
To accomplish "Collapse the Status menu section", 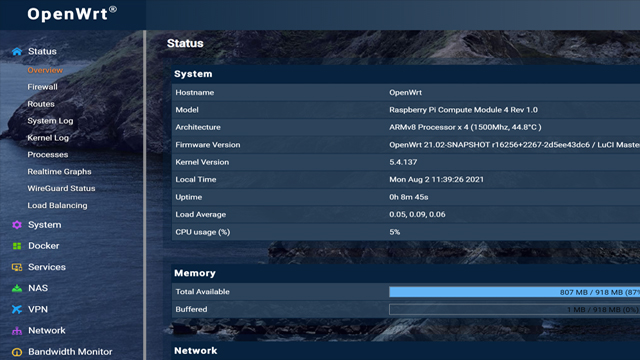I will [42, 51].
